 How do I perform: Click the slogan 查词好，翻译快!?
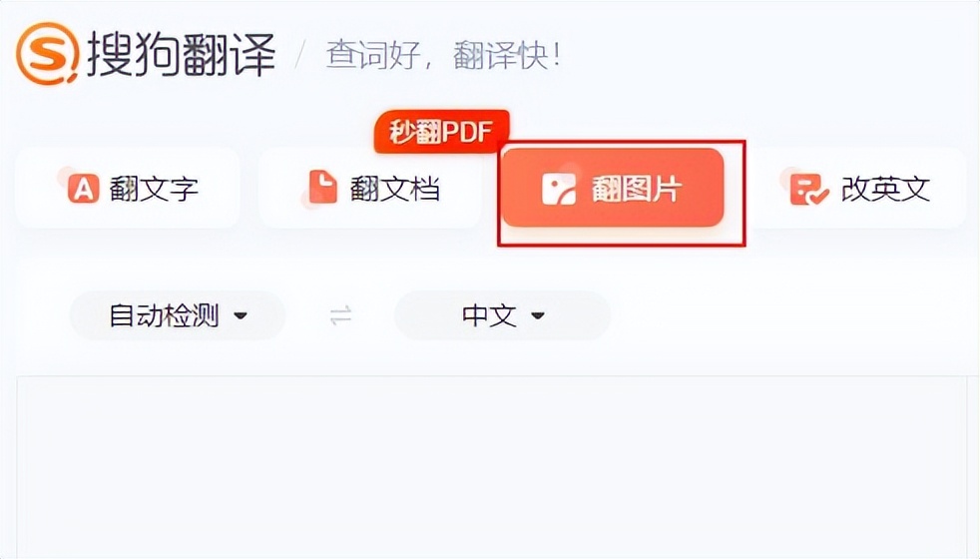443,55
